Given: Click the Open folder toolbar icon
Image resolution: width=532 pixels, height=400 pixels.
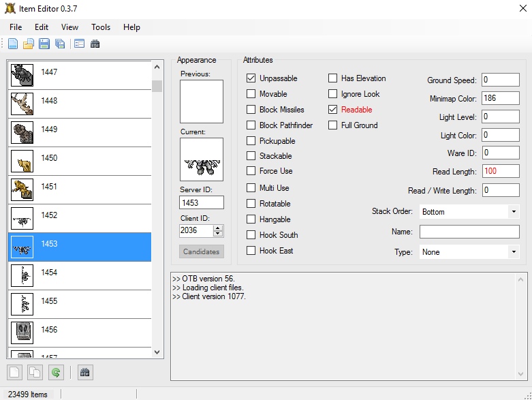Looking at the screenshot, I should (x=29, y=44).
